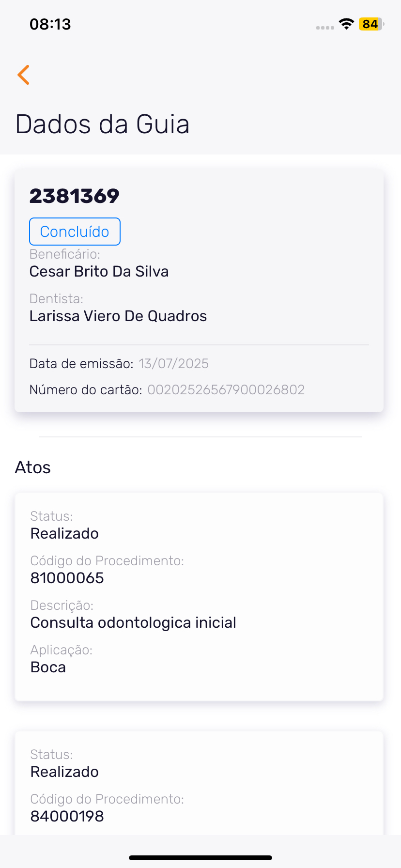
Task: Tap the emission date 13/07/2025
Action: [x=173, y=364]
